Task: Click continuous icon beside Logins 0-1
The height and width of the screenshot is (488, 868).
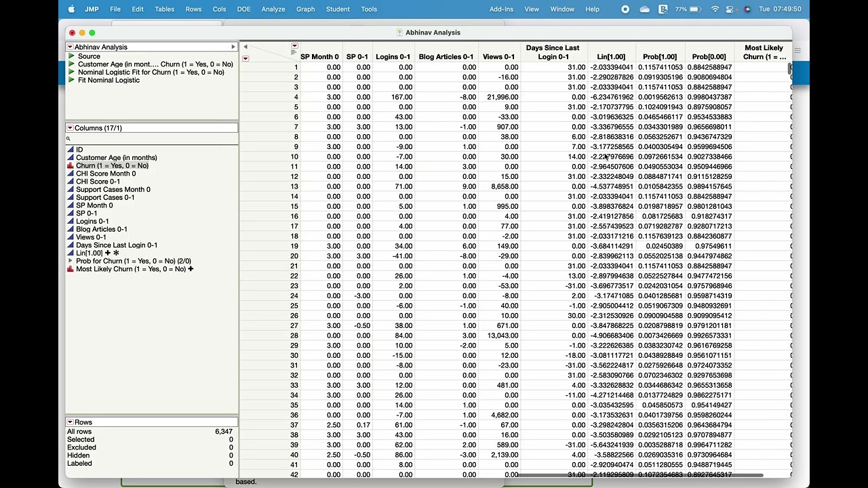Action: coord(70,221)
